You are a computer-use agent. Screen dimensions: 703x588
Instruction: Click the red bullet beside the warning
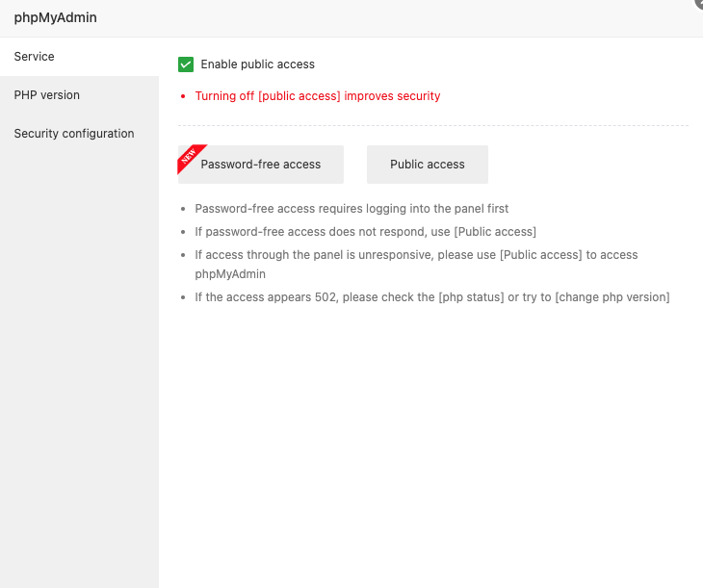(184, 96)
